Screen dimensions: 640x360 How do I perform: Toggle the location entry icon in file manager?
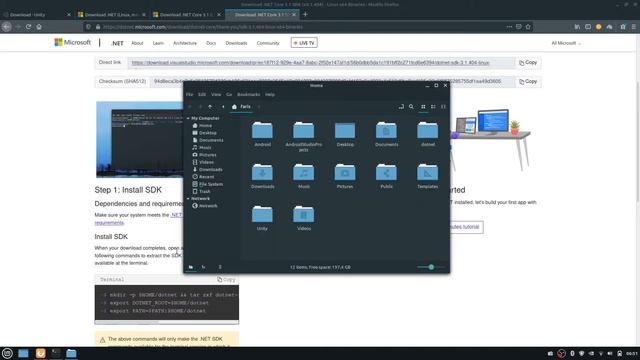(401, 107)
